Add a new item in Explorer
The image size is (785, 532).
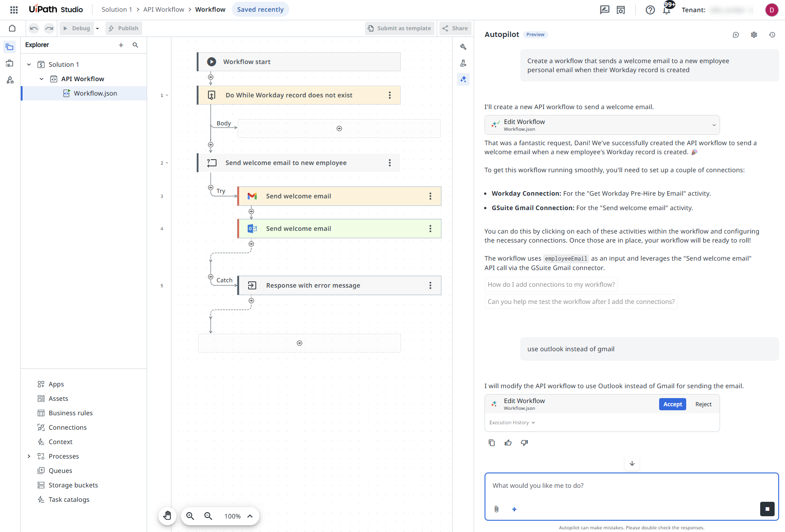121,45
